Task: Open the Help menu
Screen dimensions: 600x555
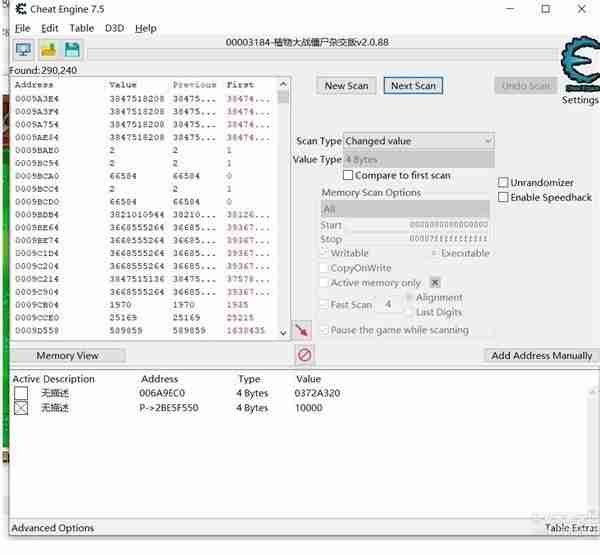Action: pyautogui.click(x=145, y=28)
